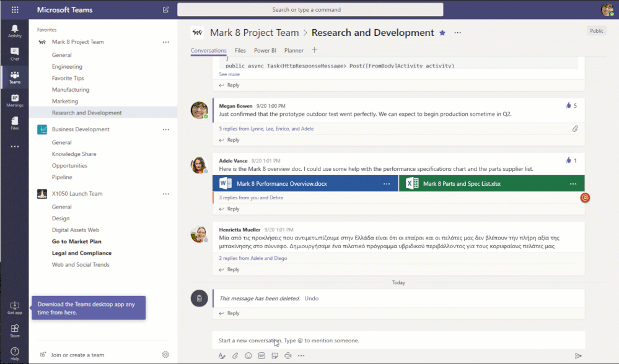Reply under the deleted message
Screen dimensions: 619x364
point(229,313)
